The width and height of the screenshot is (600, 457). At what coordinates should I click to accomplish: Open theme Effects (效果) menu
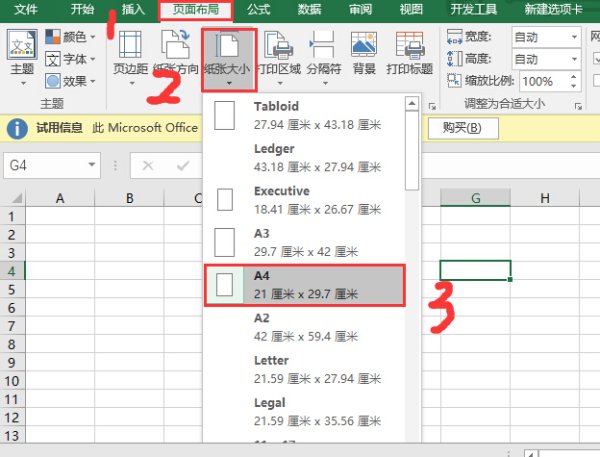coord(70,81)
